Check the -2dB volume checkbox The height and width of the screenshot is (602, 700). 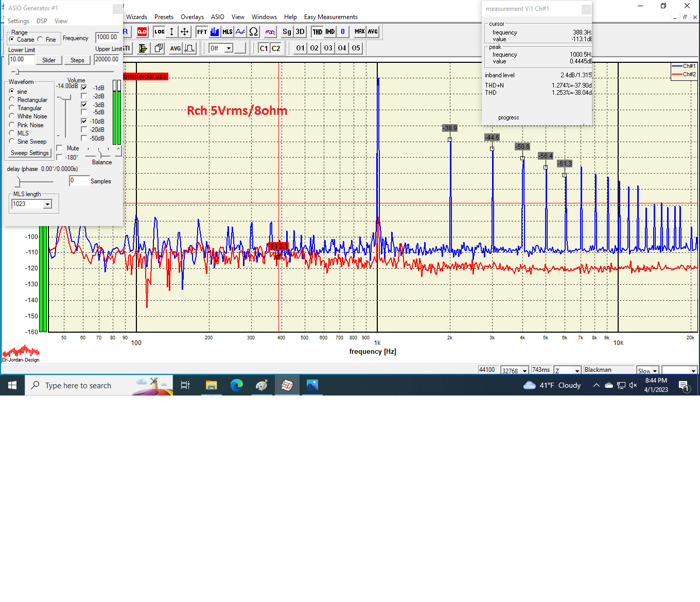84,96
